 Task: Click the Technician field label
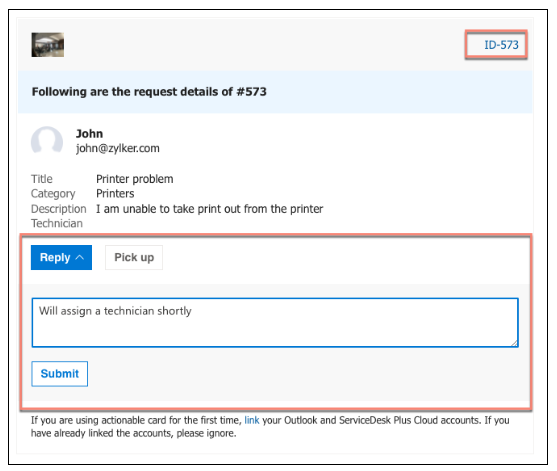(x=57, y=223)
